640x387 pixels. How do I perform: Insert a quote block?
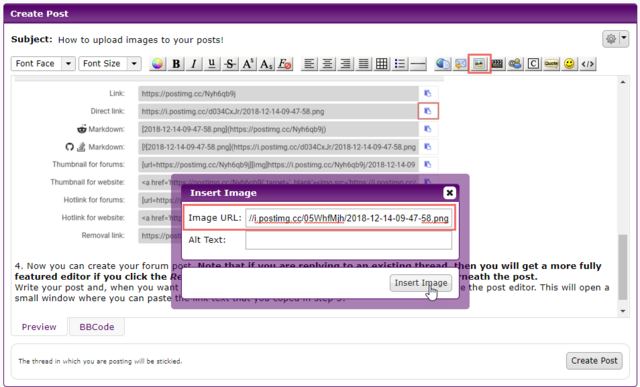[x=551, y=64]
